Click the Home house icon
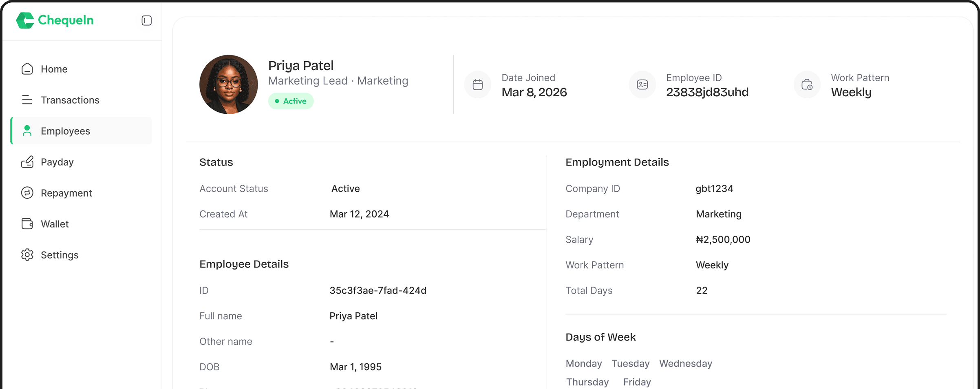Image resolution: width=980 pixels, height=389 pixels. click(27, 69)
